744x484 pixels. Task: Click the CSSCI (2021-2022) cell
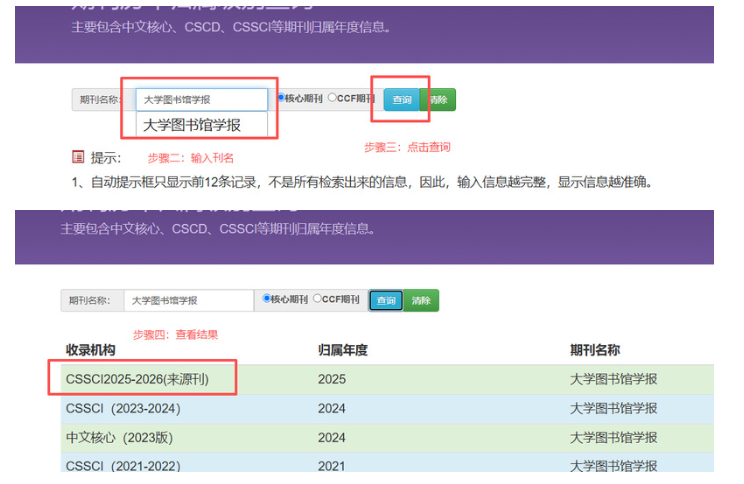point(123,465)
